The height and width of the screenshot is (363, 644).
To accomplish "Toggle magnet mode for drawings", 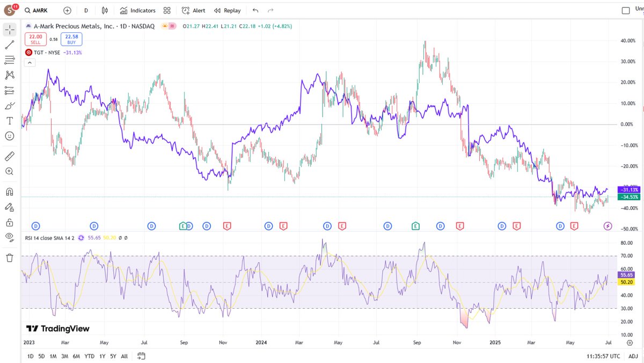I will (10, 192).
